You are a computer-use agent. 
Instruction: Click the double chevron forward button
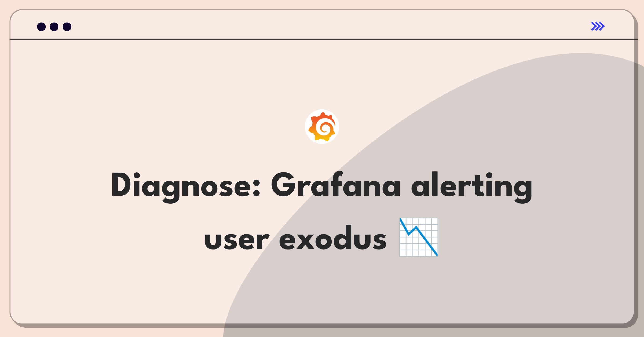point(598,26)
